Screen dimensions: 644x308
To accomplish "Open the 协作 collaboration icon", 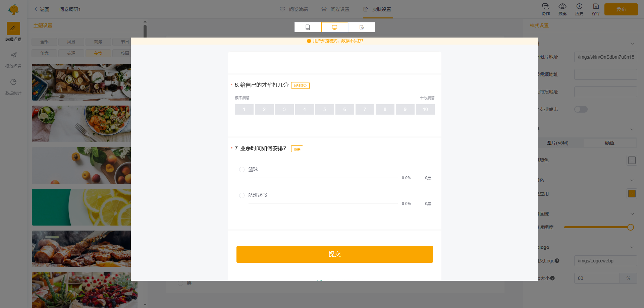I will (x=545, y=6).
